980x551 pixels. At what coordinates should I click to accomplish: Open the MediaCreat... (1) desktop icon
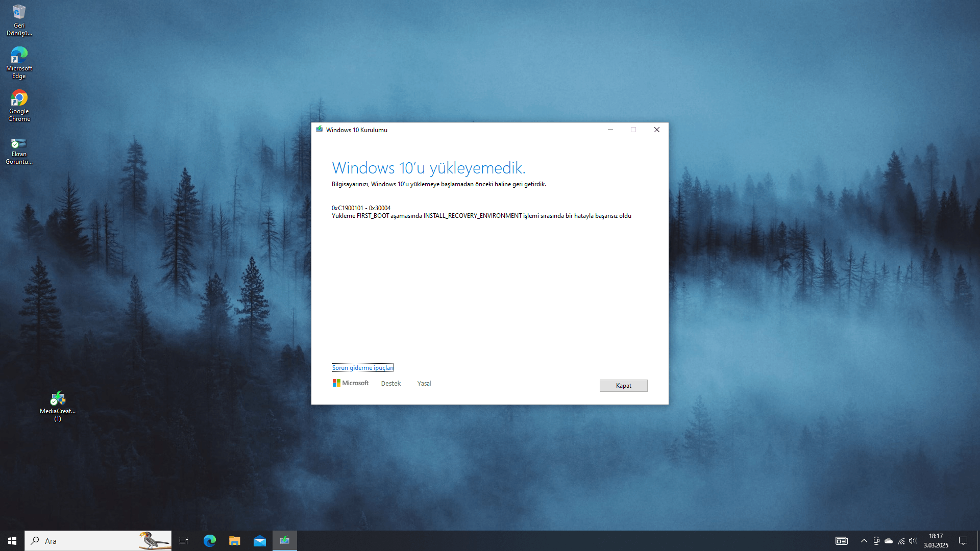pyautogui.click(x=58, y=406)
